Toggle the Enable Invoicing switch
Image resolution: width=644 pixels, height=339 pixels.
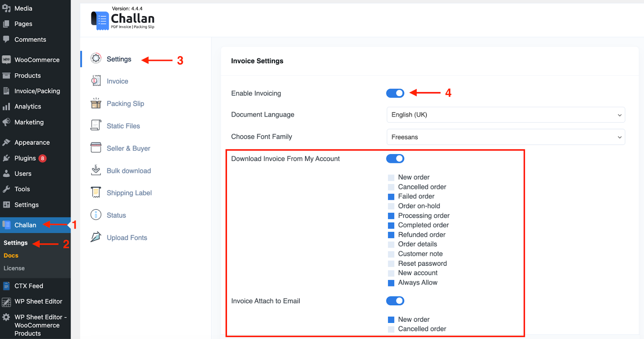(395, 93)
